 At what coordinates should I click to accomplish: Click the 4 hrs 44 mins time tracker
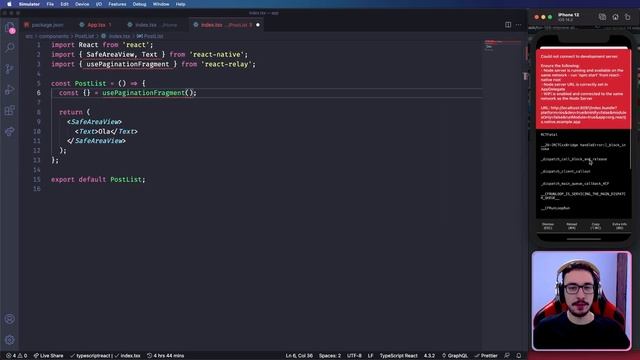[165, 356]
